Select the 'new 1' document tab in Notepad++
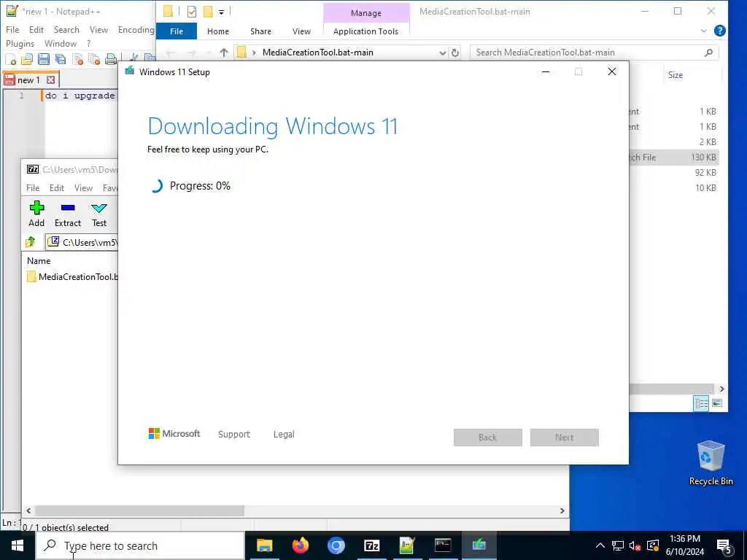Screen dimensions: 747x560 coord(28,80)
